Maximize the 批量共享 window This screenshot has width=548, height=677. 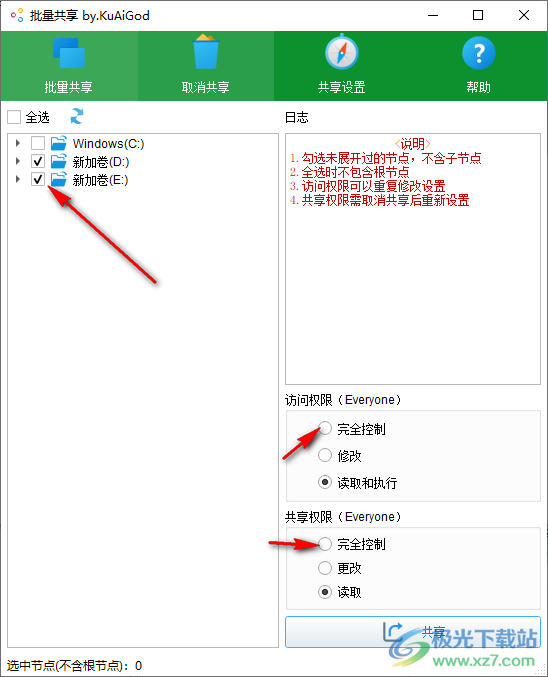click(478, 16)
